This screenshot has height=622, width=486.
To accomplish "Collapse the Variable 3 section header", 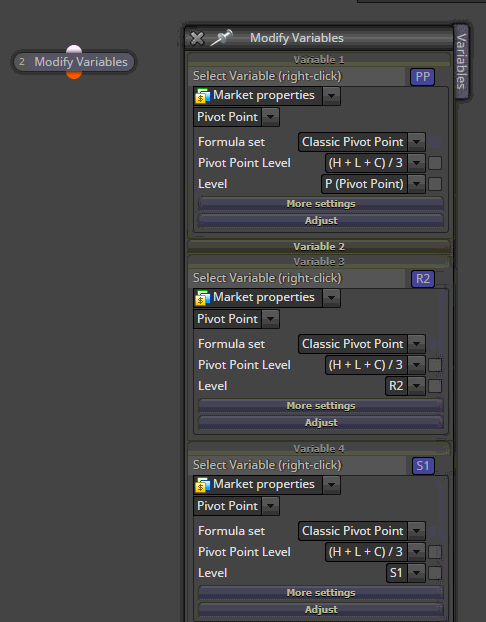I will [x=319, y=262].
